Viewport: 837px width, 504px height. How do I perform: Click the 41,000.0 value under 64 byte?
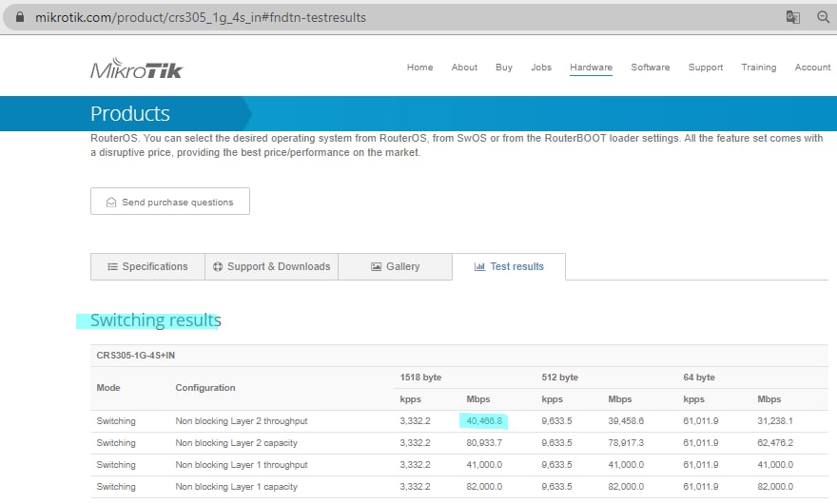775,465
